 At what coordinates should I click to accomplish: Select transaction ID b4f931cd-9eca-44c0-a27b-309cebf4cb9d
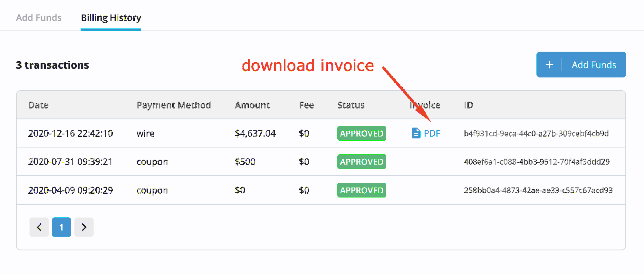pyautogui.click(x=536, y=133)
